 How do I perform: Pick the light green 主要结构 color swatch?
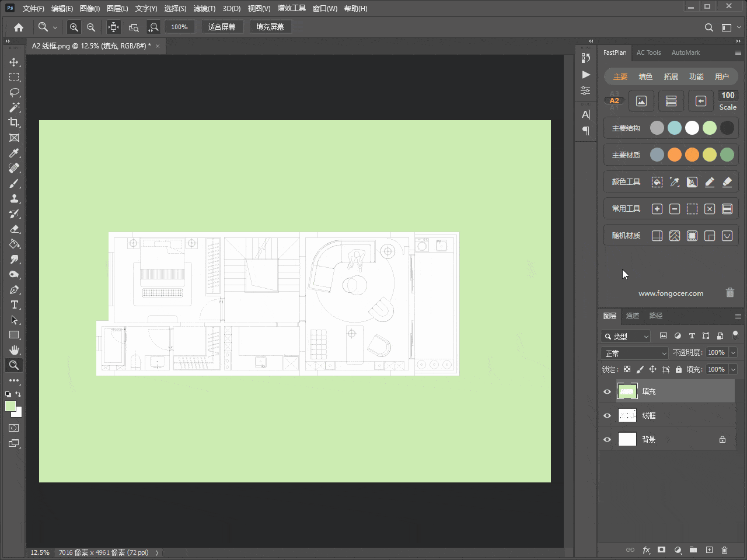point(709,128)
